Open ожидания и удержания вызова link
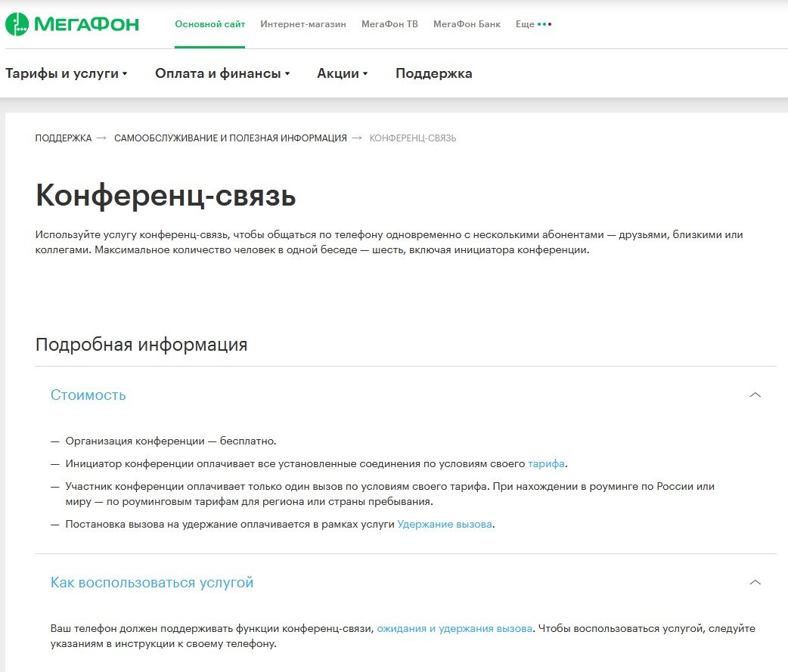The height and width of the screenshot is (672, 788). click(454, 628)
